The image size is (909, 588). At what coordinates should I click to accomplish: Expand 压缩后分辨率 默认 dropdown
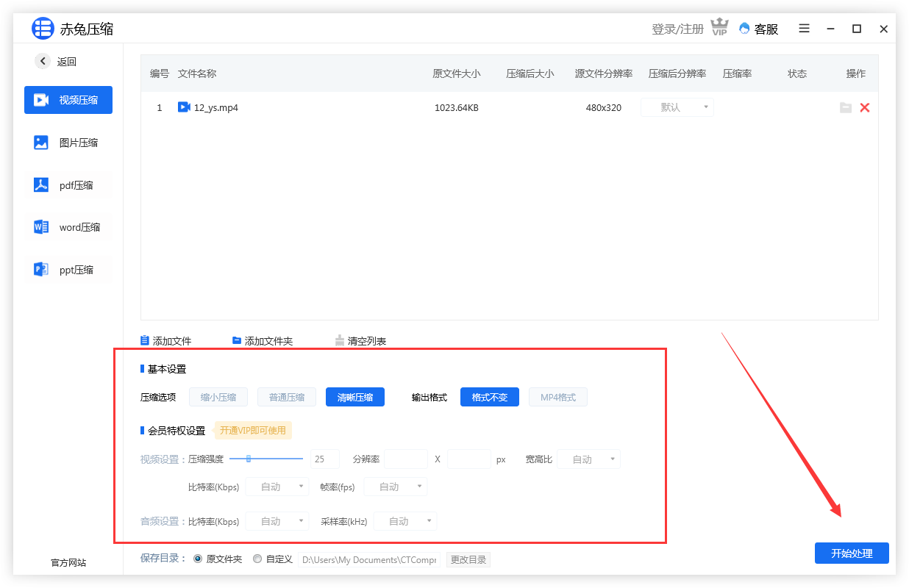677,108
